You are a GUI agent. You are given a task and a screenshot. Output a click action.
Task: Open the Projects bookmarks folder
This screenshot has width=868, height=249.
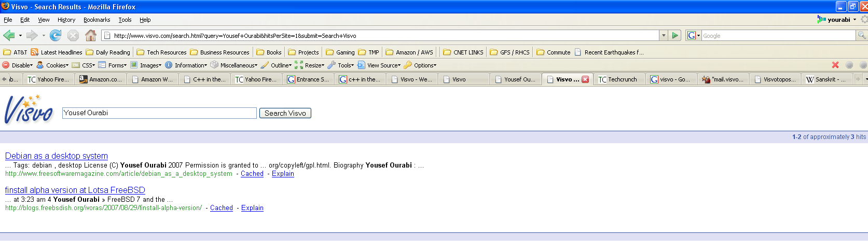(x=304, y=52)
